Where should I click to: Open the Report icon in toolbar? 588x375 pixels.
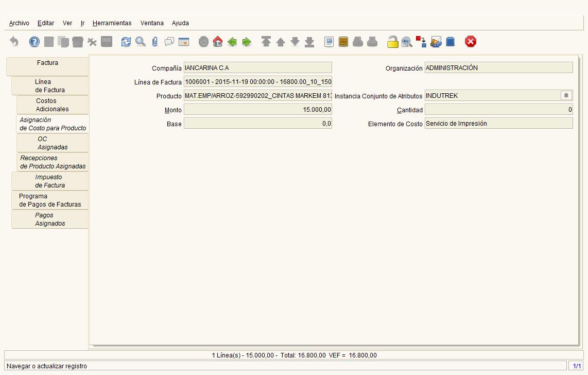click(x=329, y=42)
